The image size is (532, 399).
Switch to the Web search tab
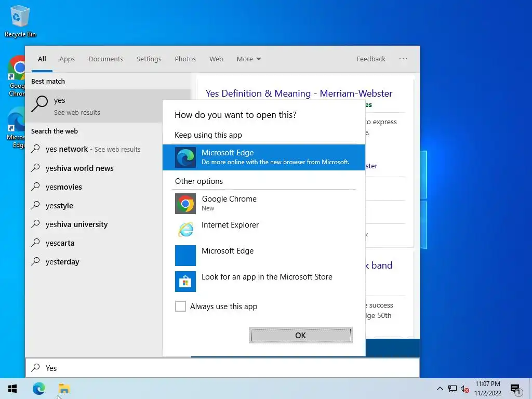coord(216,59)
